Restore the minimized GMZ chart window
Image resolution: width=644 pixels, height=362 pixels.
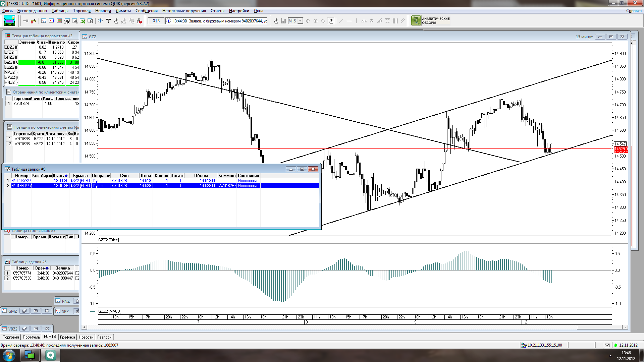24,311
